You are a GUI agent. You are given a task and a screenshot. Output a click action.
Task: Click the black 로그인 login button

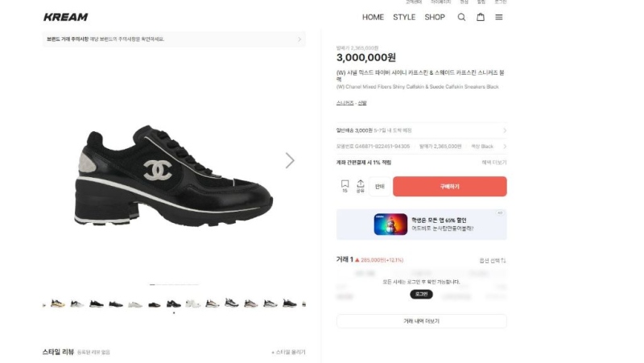[421, 295]
